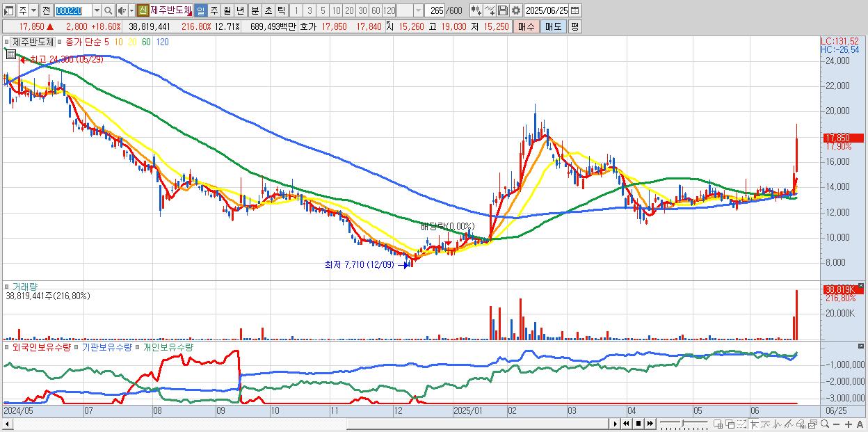Open the 주 type dropdown arrow at top-left

click(x=33, y=10)
